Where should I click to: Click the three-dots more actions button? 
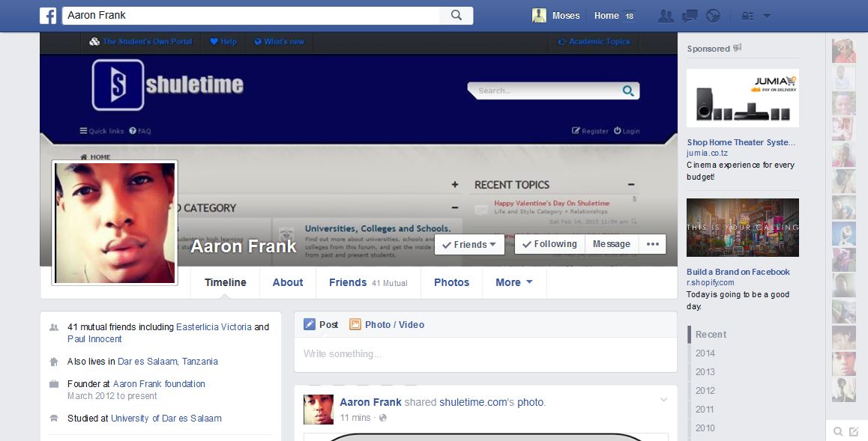[x=653, y=244]
